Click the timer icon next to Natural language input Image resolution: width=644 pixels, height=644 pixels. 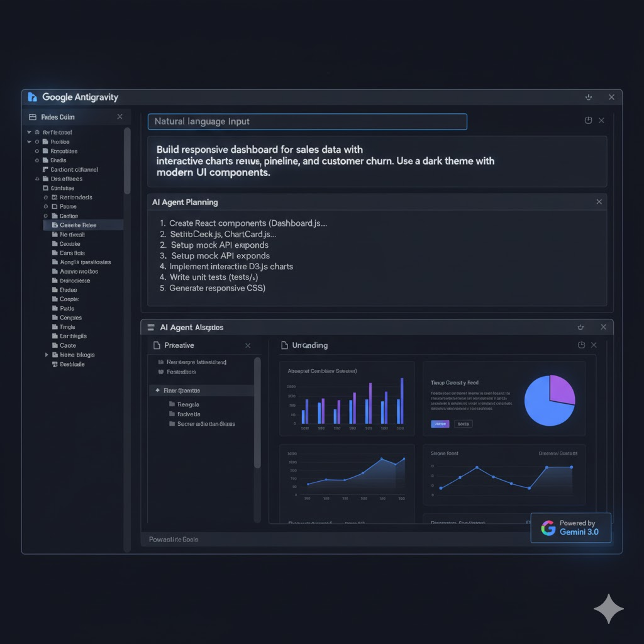tap(588, 121)
